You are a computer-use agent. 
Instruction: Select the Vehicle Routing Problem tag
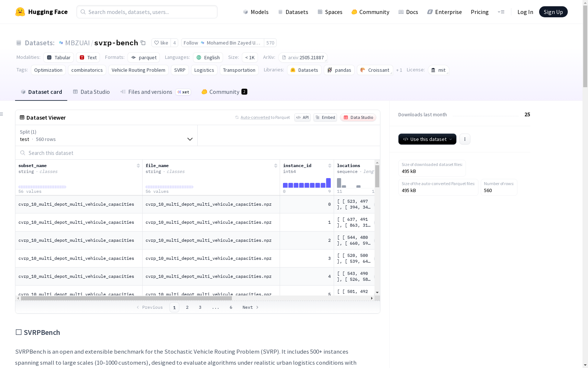(x=139, y=70)
